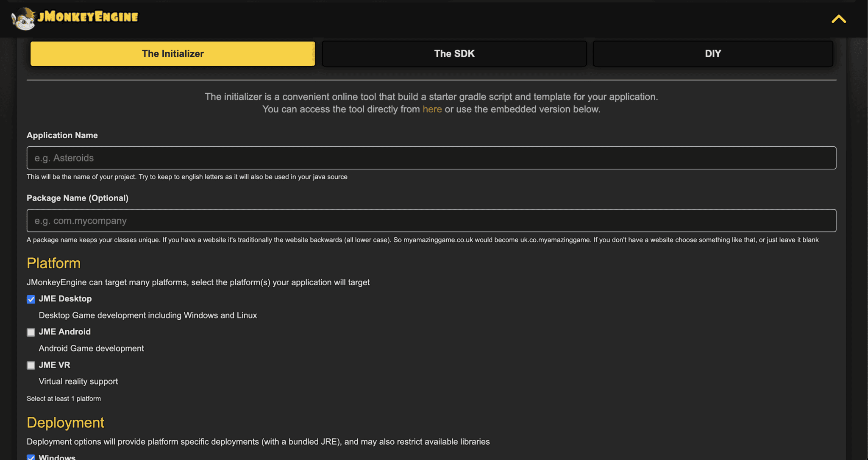Enable the JME Android checkbox

31,332
